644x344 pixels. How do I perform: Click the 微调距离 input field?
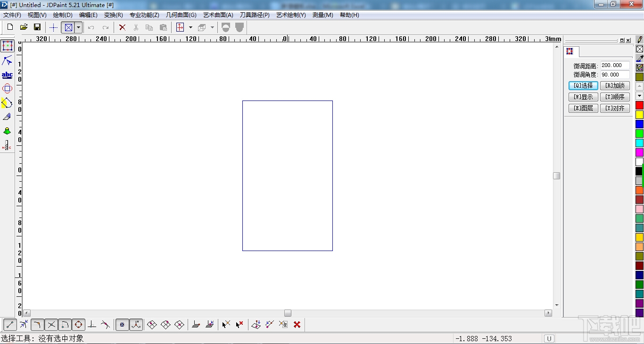(x=614, y=66)
